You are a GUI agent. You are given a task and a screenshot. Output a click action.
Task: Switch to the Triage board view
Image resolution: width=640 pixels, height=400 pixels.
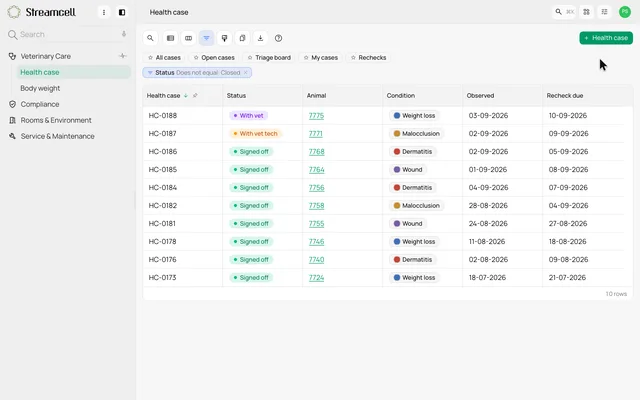pos(269,58)
